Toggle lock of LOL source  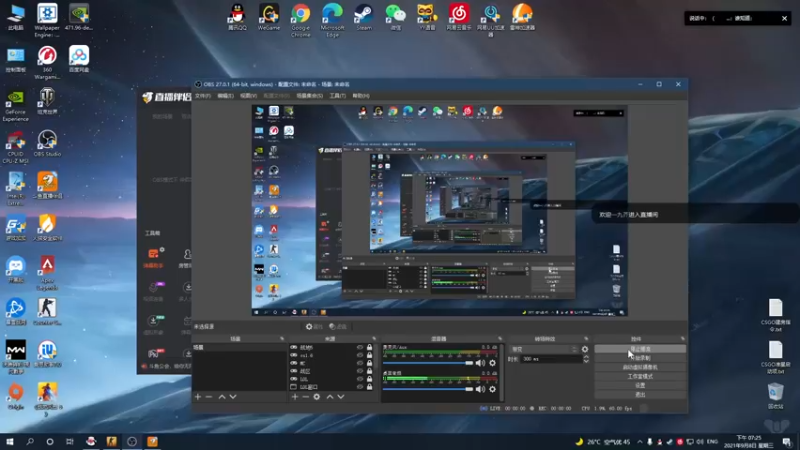pyautogui.click(x=369, y=379)
